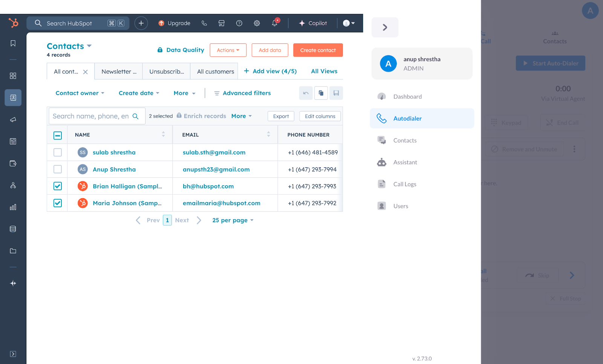Viewport: 603px width, 364px height.
Task: Focus the Search HubSpot field
Action: [x=78, y=23]
